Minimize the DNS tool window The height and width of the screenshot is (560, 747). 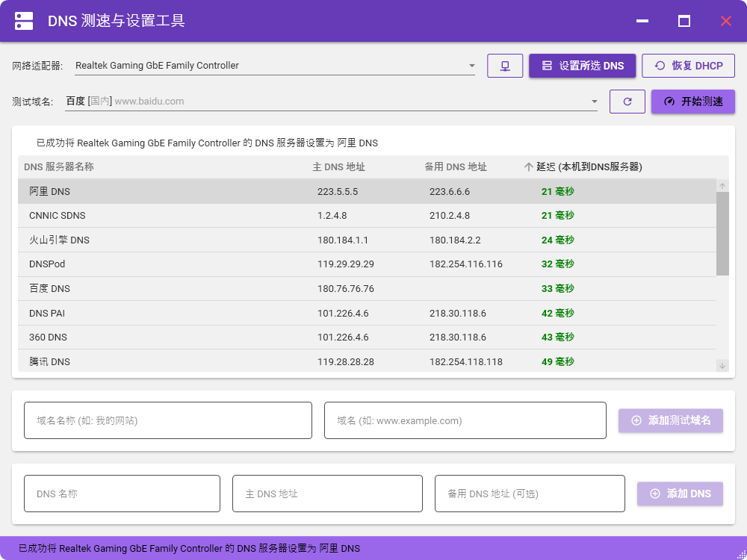click(x=642, y=21)
